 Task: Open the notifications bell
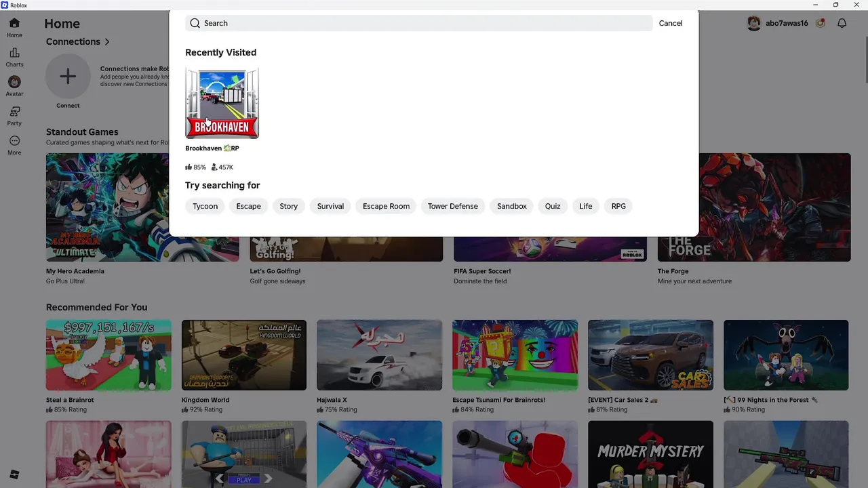[x=842, y=23]
